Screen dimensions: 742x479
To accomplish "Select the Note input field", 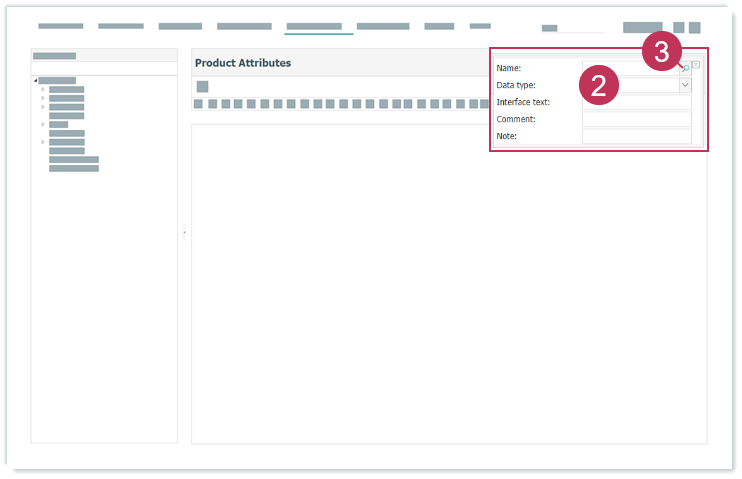I will click(x=636, y=136).
